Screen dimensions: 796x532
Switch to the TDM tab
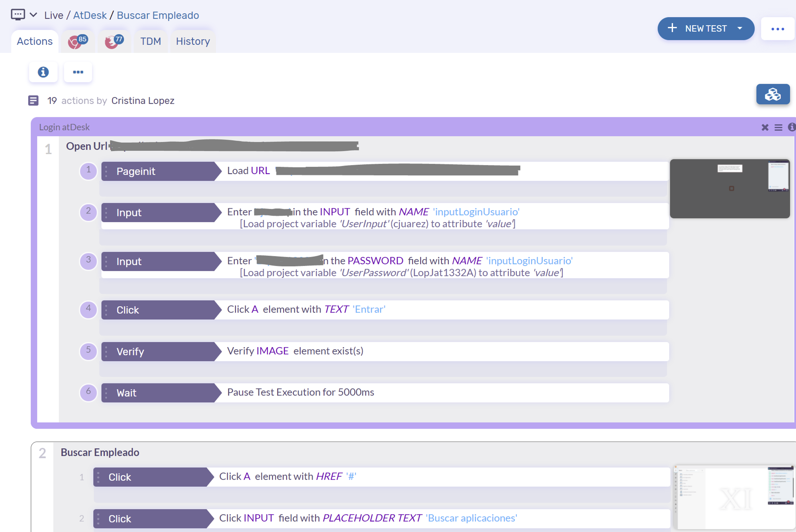point(150,41)
